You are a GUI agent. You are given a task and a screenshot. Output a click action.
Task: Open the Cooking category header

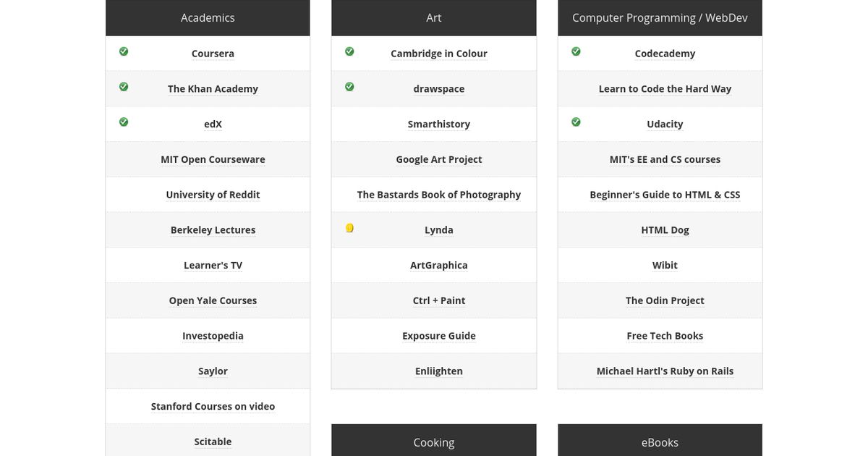pos(434,442)
